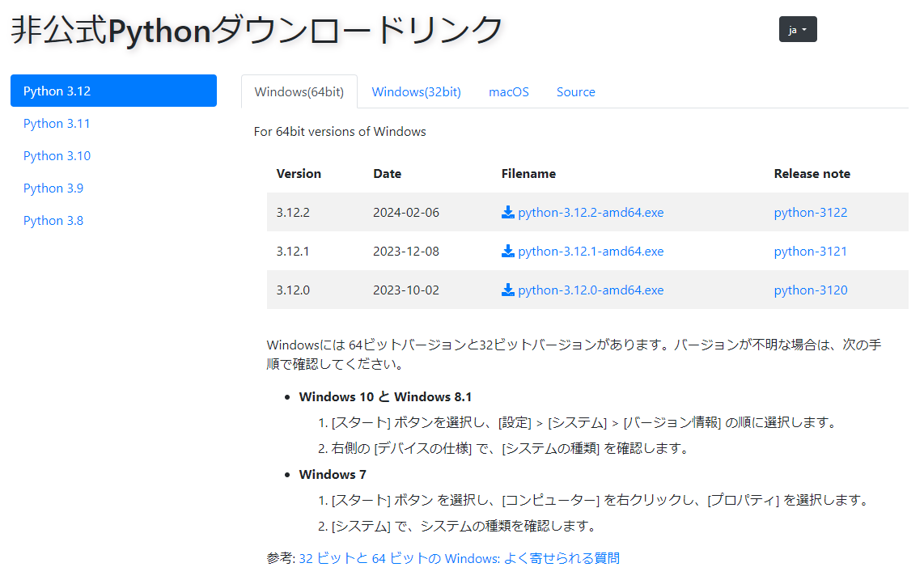Select the Windows(64bit) tab
The image size is (924, 580).
[x=299, y=92]
